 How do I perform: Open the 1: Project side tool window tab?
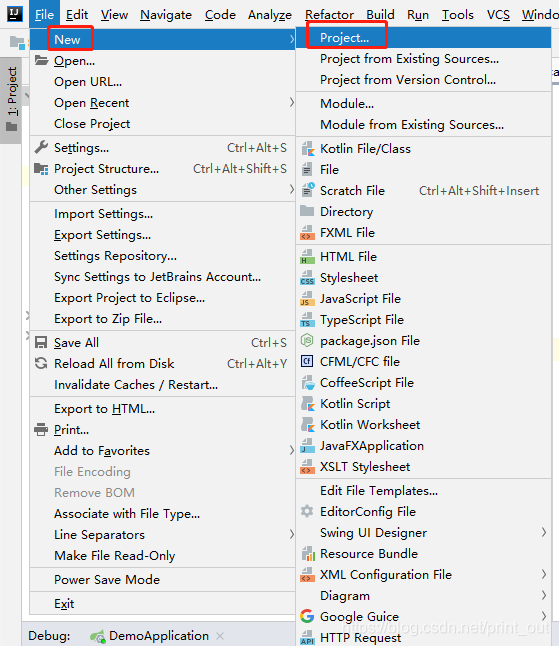(x=12, y=100)
